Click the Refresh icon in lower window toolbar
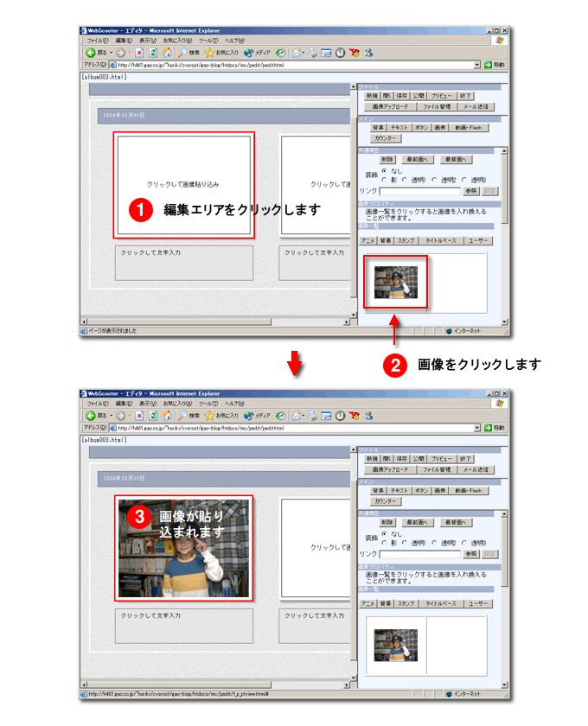This screenshot has width=588, height=726. coord(153,416)
